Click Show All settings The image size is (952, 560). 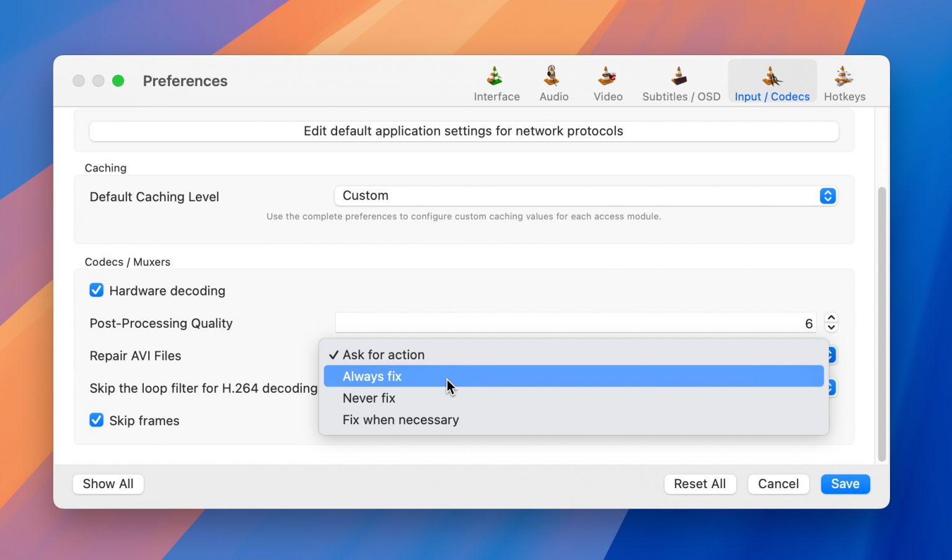(108, 484)
